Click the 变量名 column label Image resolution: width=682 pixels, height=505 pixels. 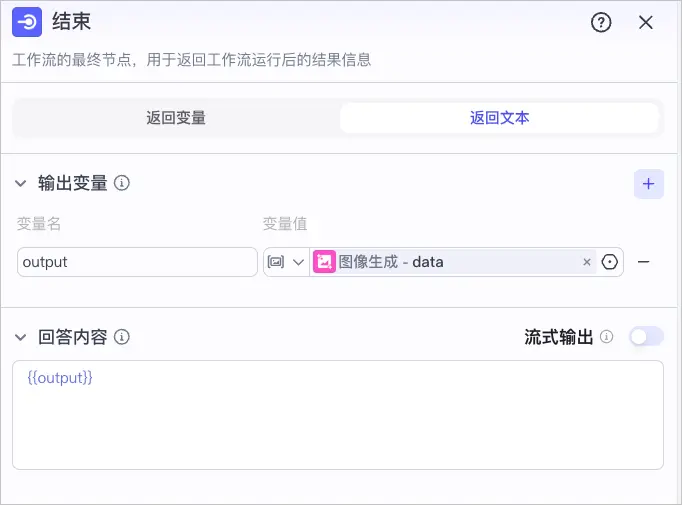point(39,224)
